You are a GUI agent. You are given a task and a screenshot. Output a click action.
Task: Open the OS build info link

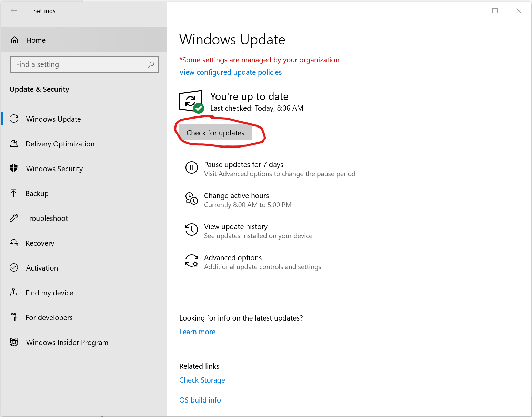(x=200, y=400)
